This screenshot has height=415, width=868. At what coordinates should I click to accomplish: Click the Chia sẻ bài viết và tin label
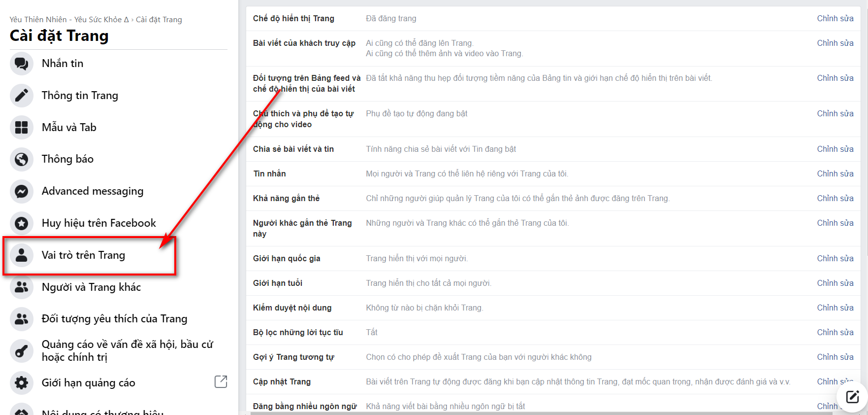click(x=293, y=149)
